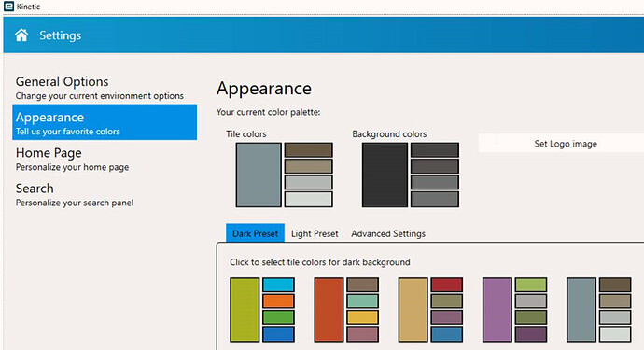Viewport: 644px width, 350px height.
Task: Select the purple tile color preset
Action: 514,310
